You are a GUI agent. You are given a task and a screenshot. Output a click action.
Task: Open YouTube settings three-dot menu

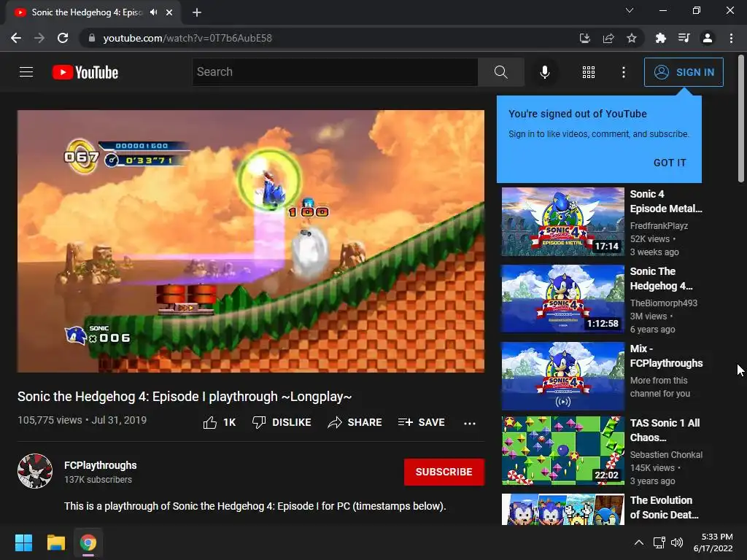coord(623,72)
